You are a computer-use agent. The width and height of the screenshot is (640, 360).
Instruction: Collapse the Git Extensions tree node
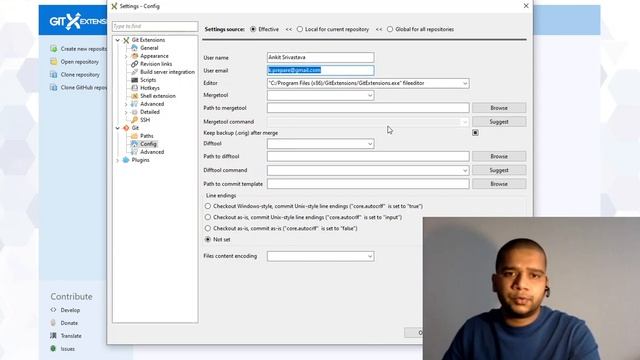point(118,40)
